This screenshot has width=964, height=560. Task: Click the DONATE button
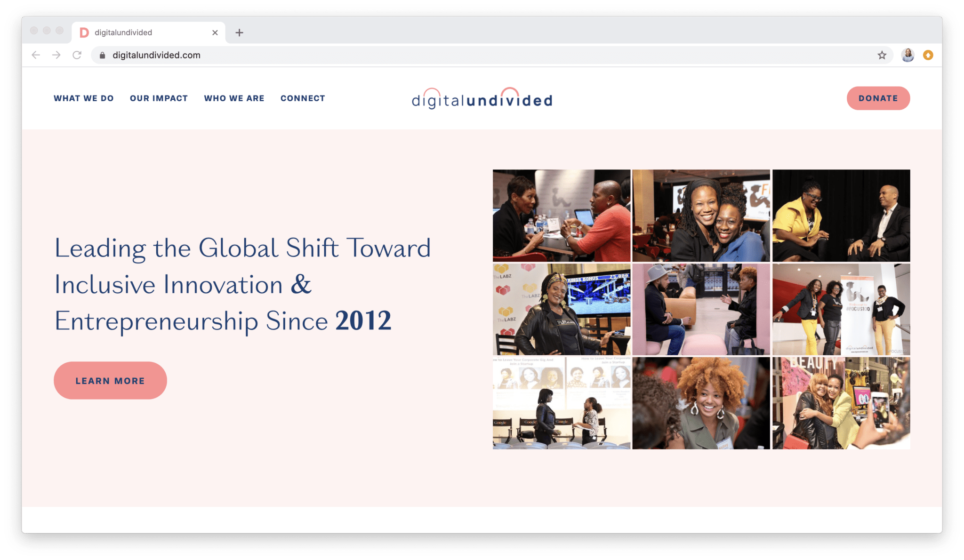(x=878, y=98)
